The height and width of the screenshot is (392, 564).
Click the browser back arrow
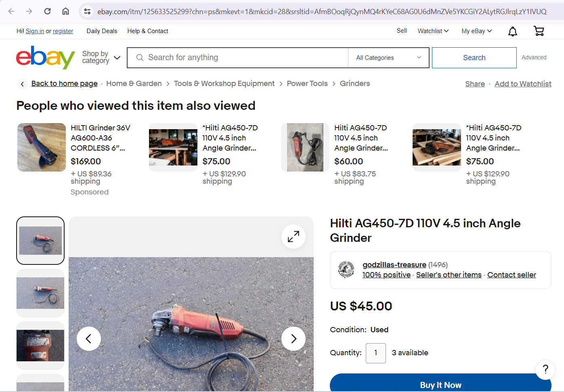point(11,11)
